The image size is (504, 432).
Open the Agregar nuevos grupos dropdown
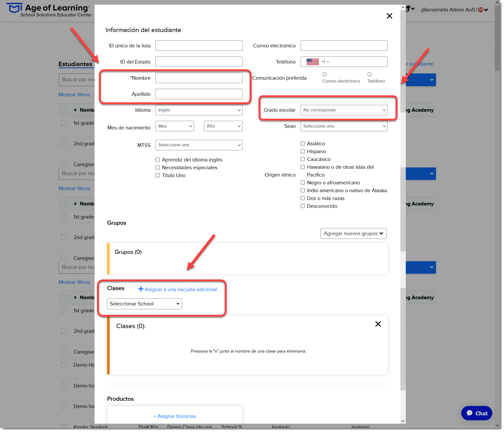point(353,234)
